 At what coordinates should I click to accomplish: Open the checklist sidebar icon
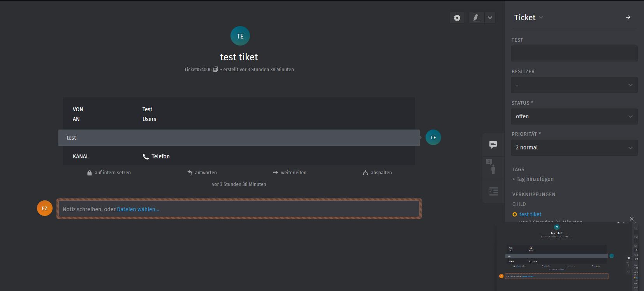tap(493, 191)
